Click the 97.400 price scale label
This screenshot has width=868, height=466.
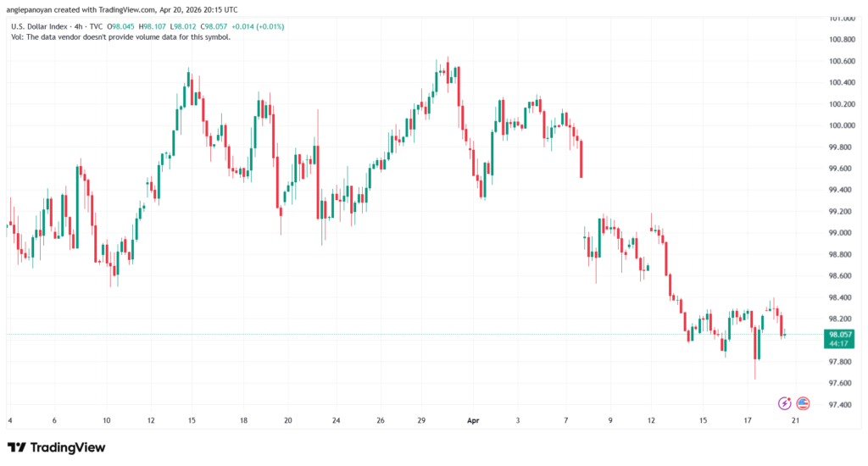click(843, 405)
